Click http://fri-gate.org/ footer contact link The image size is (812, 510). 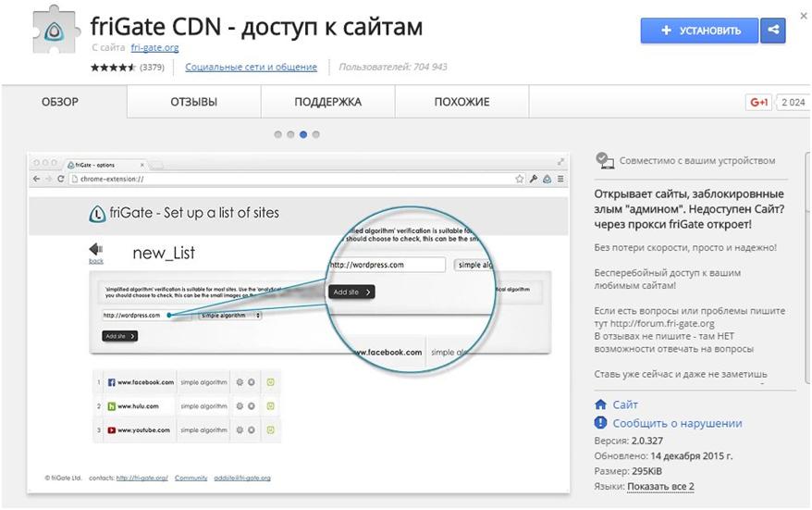click(141, 478)
